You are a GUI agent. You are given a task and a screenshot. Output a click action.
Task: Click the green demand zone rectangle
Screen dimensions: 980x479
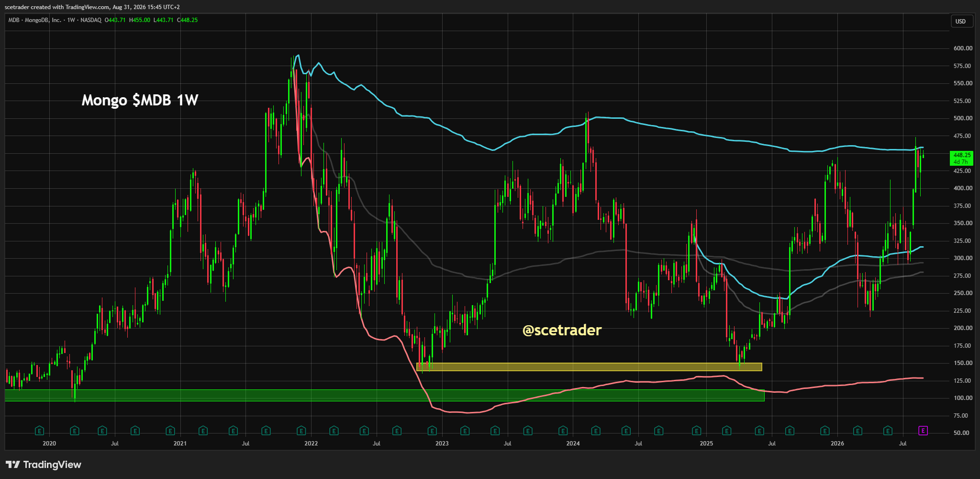[x=385, y=395]
